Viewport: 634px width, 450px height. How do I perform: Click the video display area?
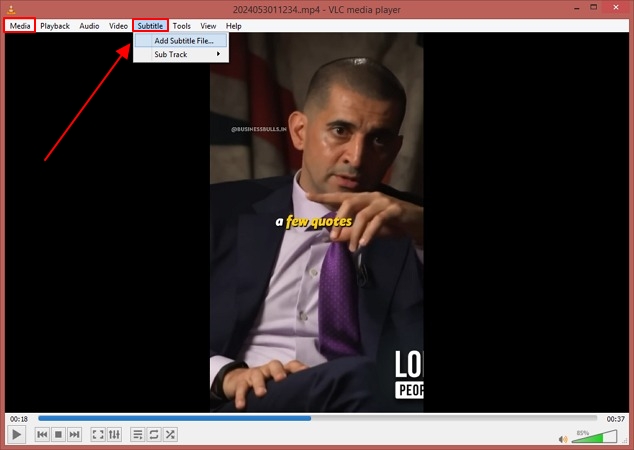click(317, 222)
